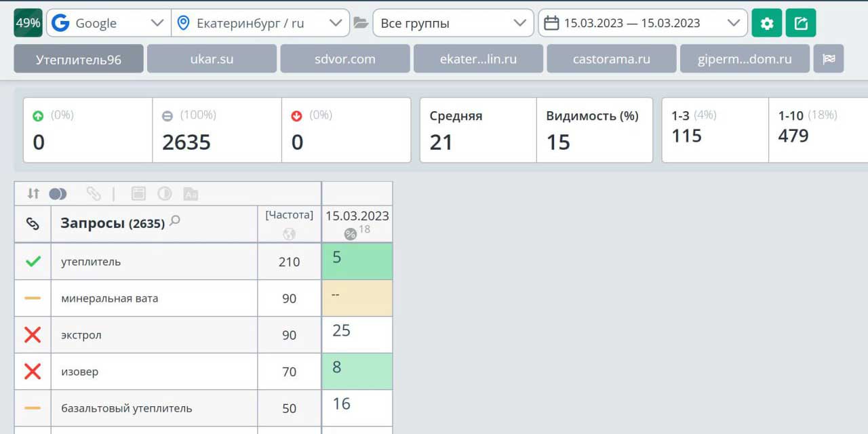
Task: Filter by top 1-3 positions card
Action: coord(715,130)
